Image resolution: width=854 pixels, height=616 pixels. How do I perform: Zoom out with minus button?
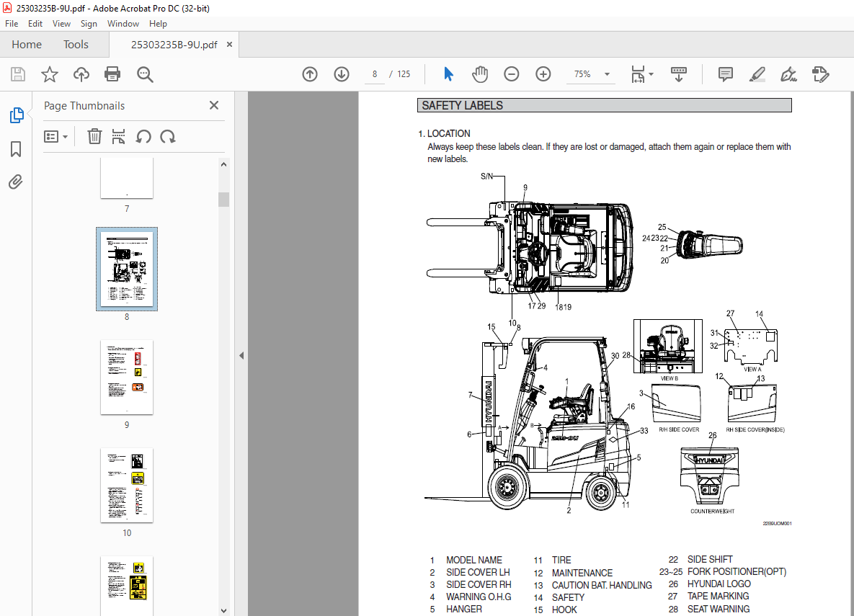point(512,74)
